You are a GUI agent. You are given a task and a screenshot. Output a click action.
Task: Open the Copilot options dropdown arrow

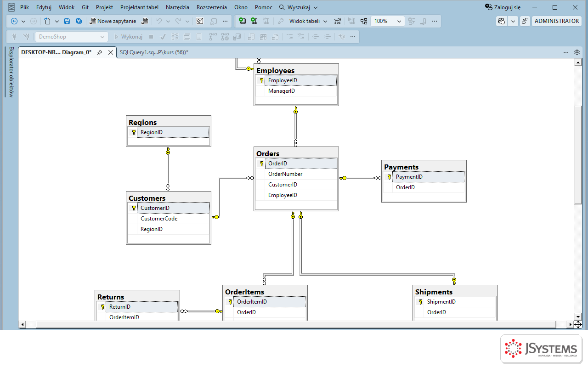pyautogui.click(x=513, y=21)
